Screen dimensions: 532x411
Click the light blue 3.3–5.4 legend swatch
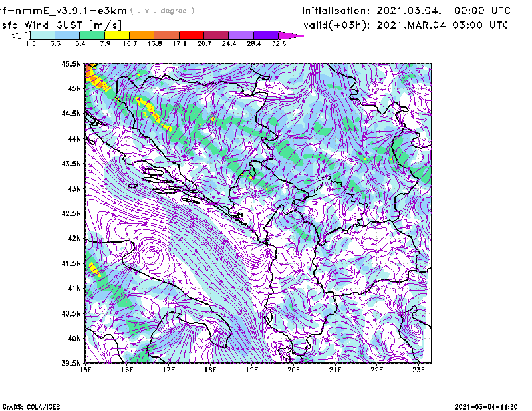[x=67, y=35]
